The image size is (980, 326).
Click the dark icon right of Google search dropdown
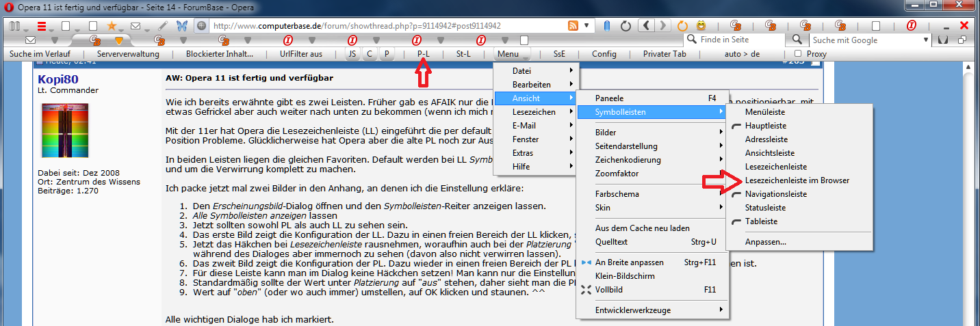pos(942,40)
